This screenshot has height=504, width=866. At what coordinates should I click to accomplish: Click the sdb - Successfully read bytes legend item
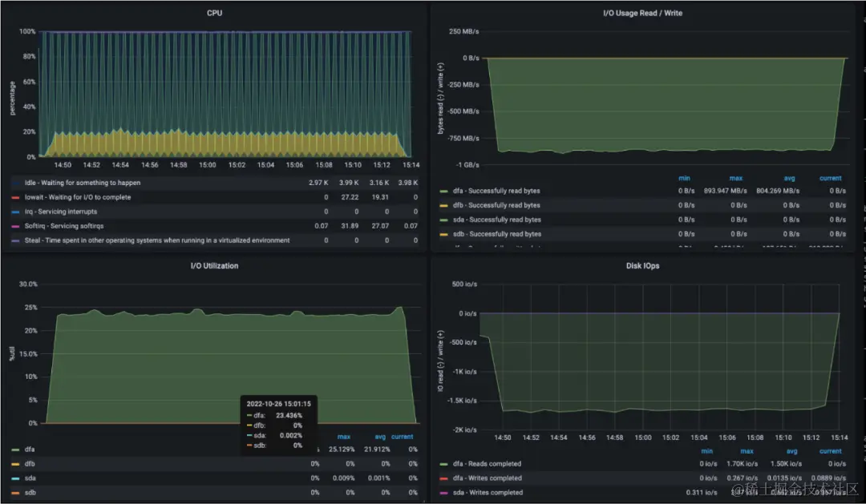tap(497, 234)
